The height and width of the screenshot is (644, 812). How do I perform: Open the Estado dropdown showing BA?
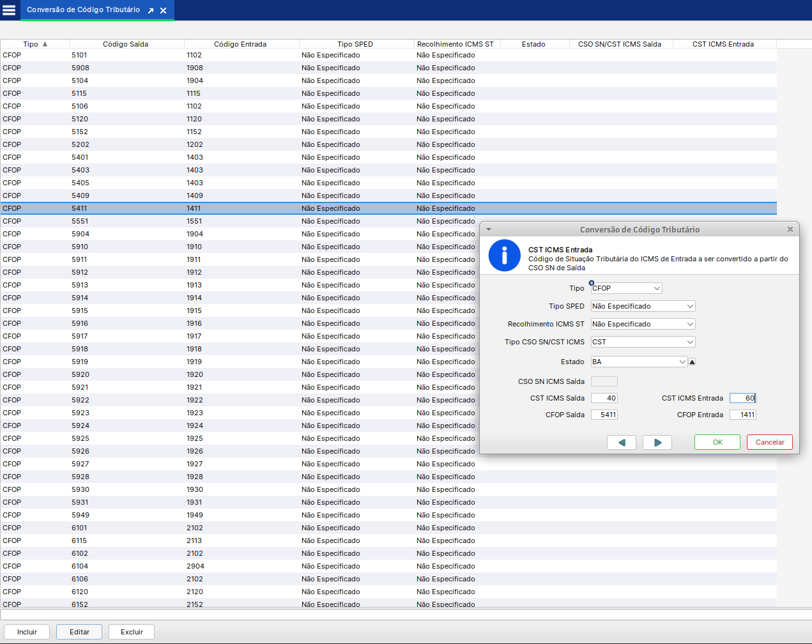coord(639,362)
